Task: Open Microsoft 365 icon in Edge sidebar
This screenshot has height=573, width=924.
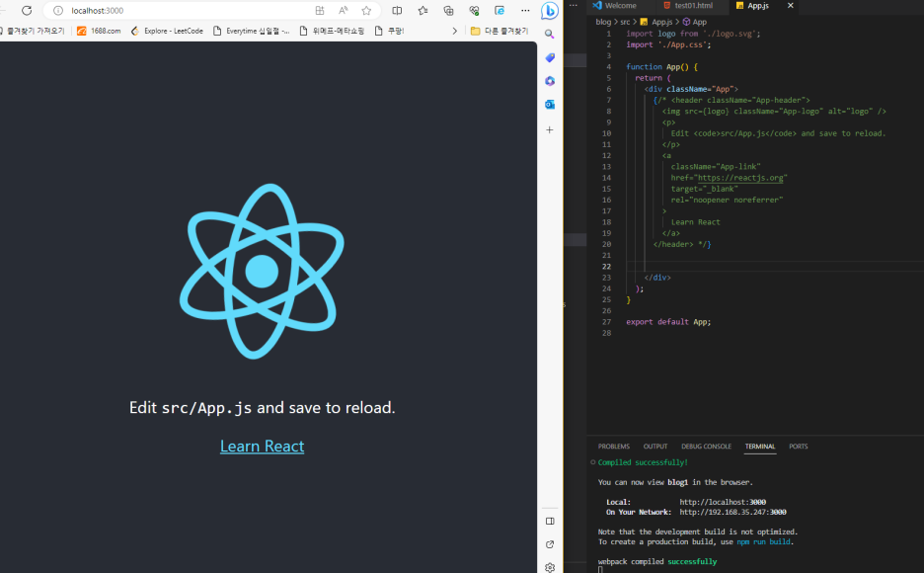Action: [550, 81]
